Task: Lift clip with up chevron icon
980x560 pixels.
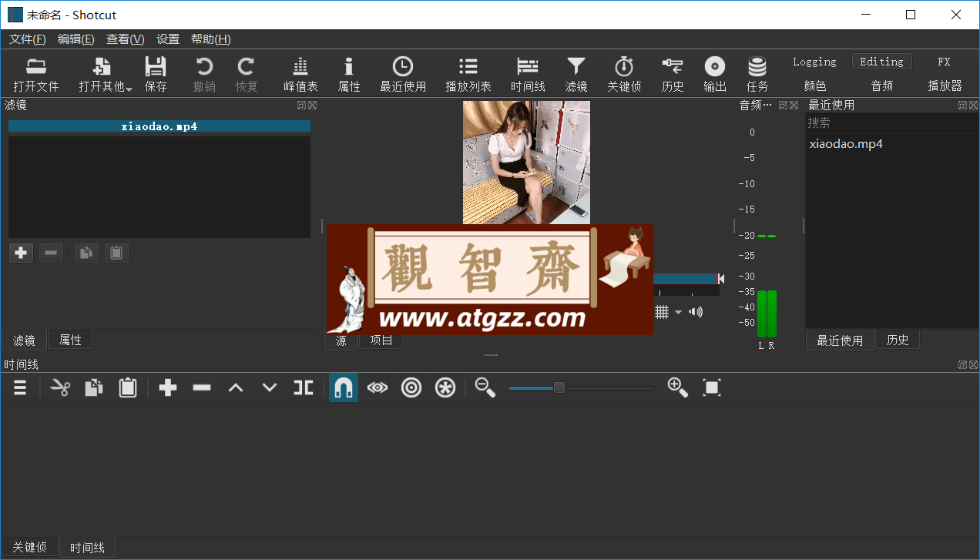Action: point(236,387)
